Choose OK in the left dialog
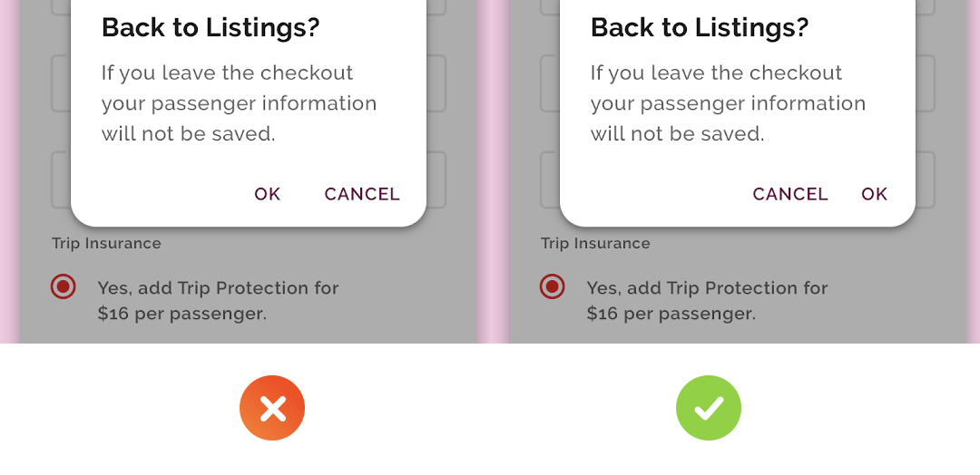This screenshot has height=475, width=980. 268,194
